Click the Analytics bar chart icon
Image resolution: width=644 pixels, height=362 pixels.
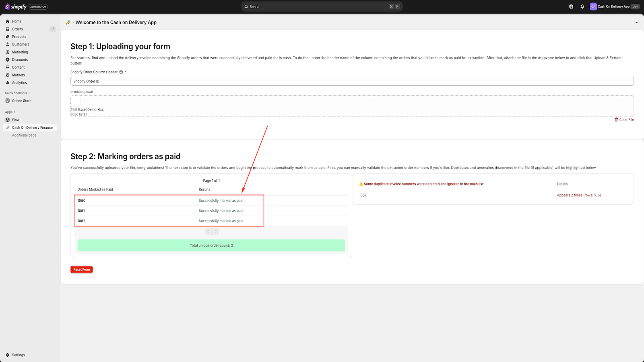tap(8, 82)
